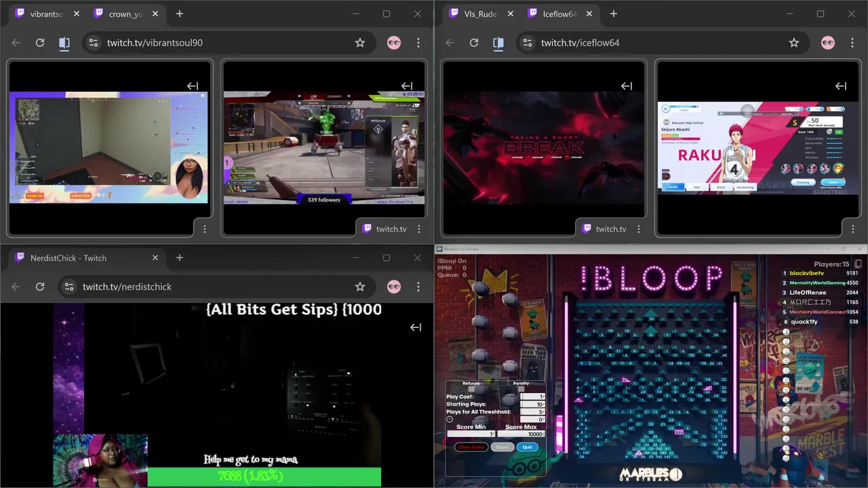Close the Iceflow64 tab
Viewport: 868px width, 488px height.
coord(589,14)
